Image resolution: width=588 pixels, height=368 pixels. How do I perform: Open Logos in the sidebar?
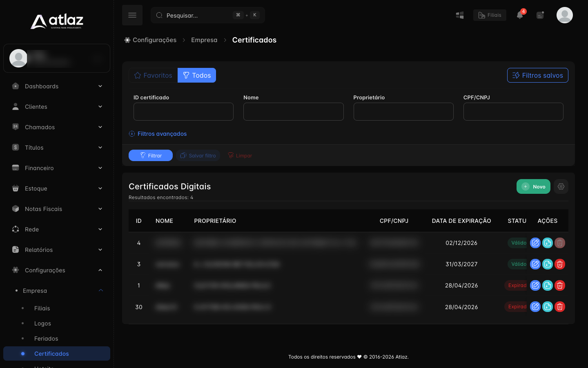(42, 323)
